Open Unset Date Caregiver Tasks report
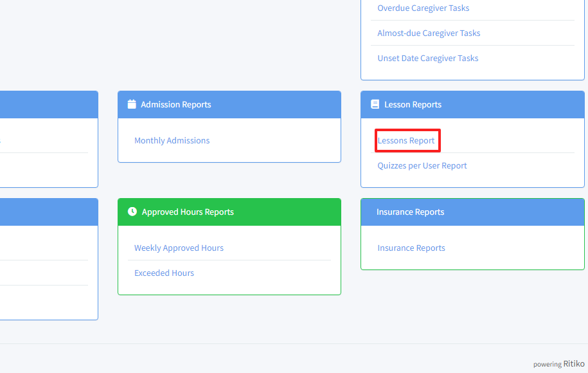The width and height of the screenshot is (588, 373). click(427, 58)
